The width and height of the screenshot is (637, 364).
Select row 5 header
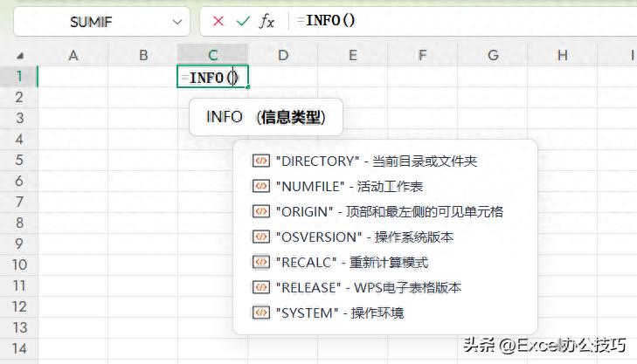pos(19,160)
